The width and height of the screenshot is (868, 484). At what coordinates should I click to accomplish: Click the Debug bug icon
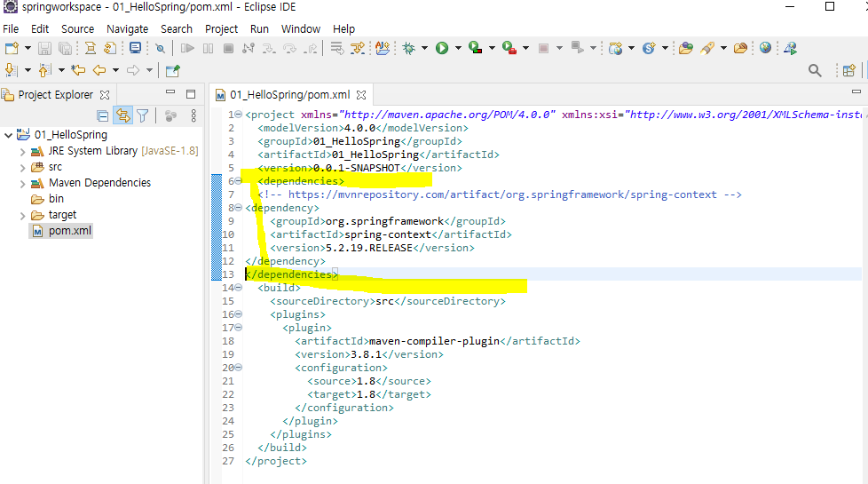409,48
